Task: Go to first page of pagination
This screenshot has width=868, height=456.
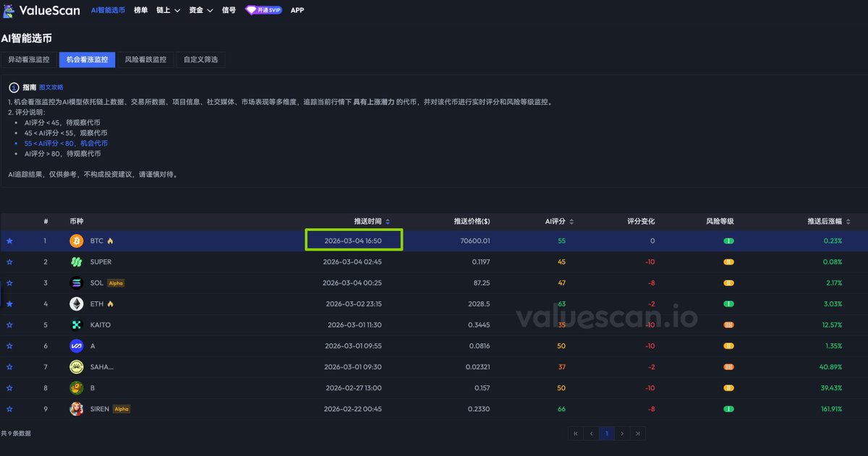Action: pyautogui.click(x=576, y=434)
